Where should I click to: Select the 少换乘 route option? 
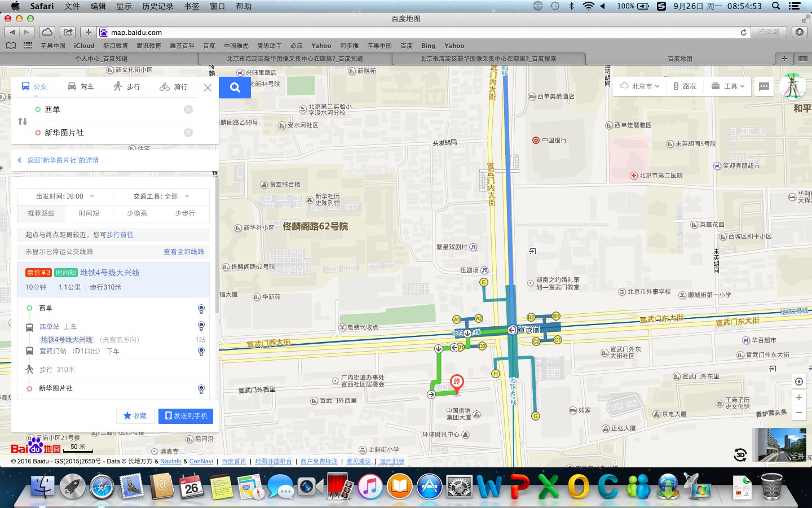coord(137,213)
